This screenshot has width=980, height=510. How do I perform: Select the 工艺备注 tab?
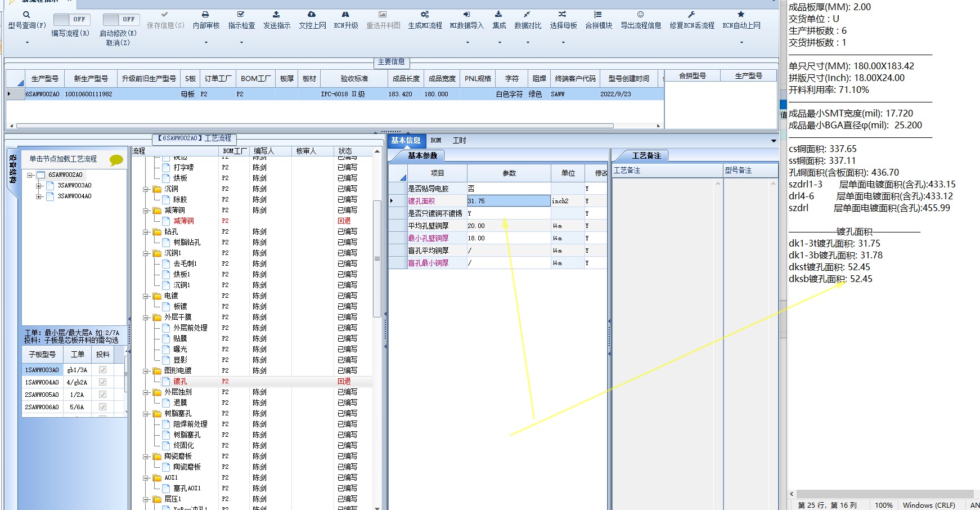coord(646,156)
